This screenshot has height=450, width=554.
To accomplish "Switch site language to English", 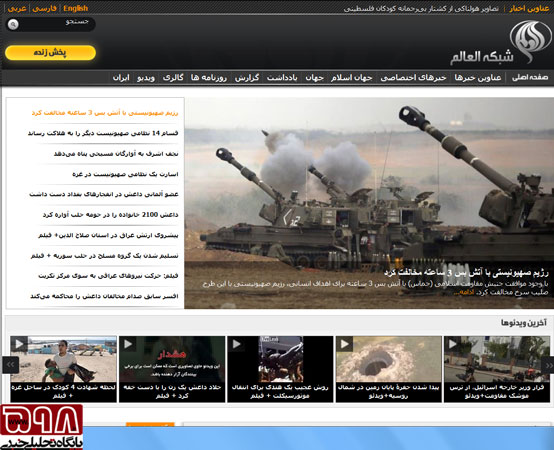I will pyautogui.click(x=75, y=8).
